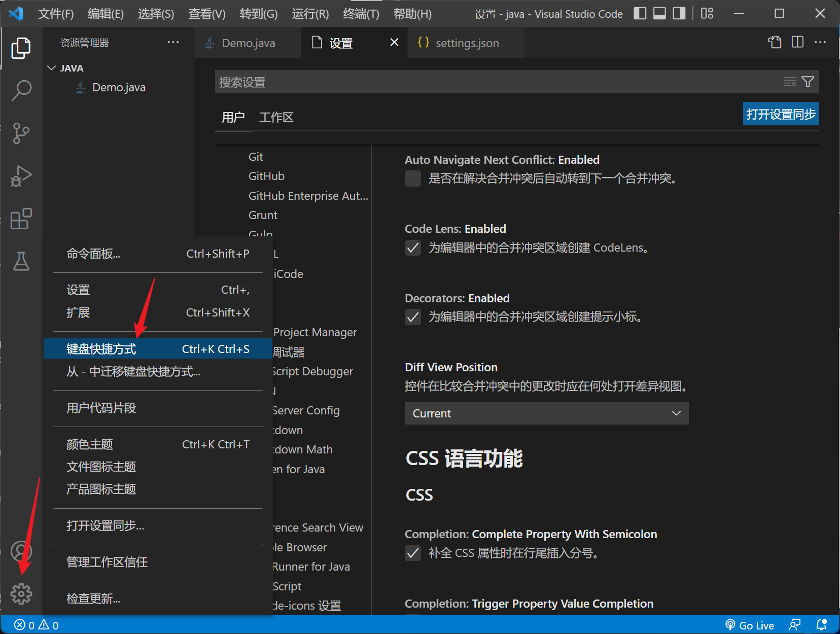Open the notifications bell
Screen dimensions: 840x634
[x=821, y=625]
